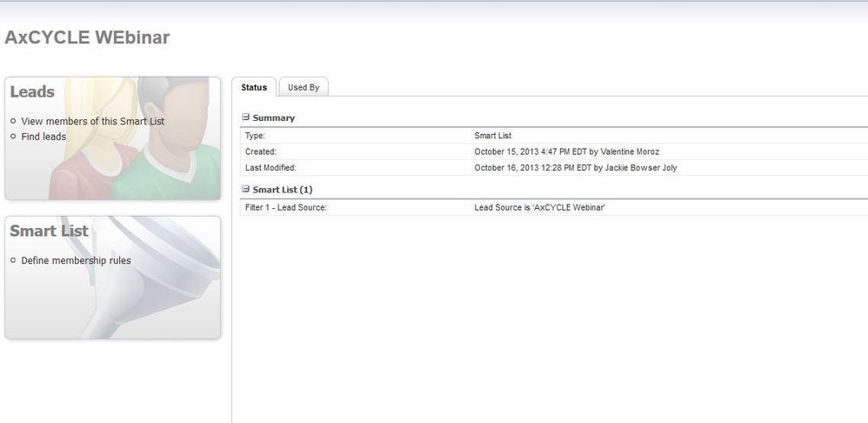
Task: Click Define membership rules link
Action: point(76,260)
